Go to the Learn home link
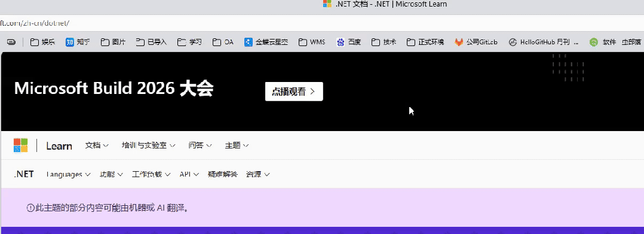Screen dimensions: 644x234 [59, 145]
